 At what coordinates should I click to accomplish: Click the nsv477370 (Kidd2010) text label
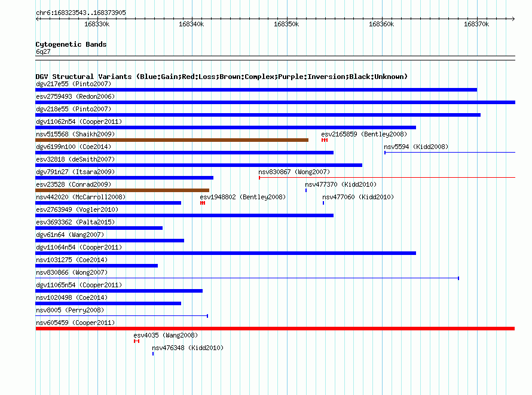341,184
